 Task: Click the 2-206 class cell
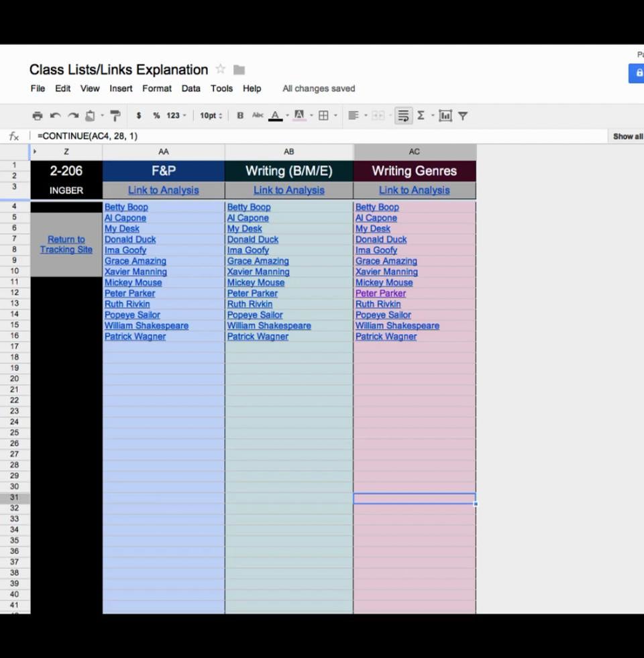point(66,171)
